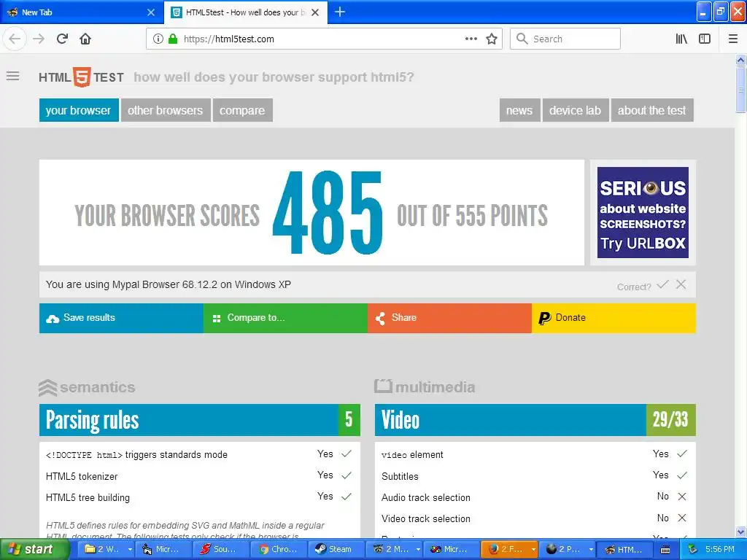Switch to the New Tab browser tab
This screenshot has width=747, height=560.
point(81,12)
